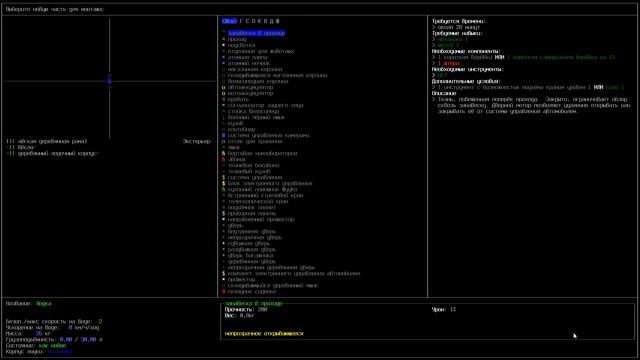Select 'автоаккумулятор' part

251,87
